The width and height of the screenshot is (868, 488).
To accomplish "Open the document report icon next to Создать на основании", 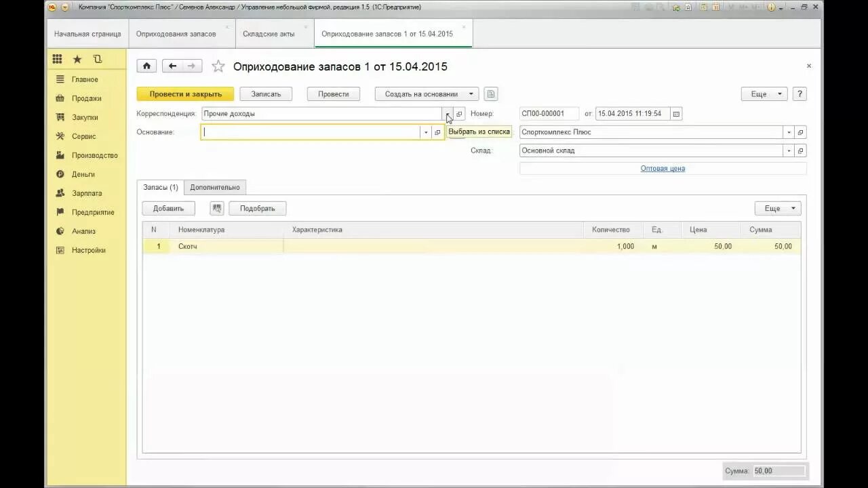I will 491,94.
